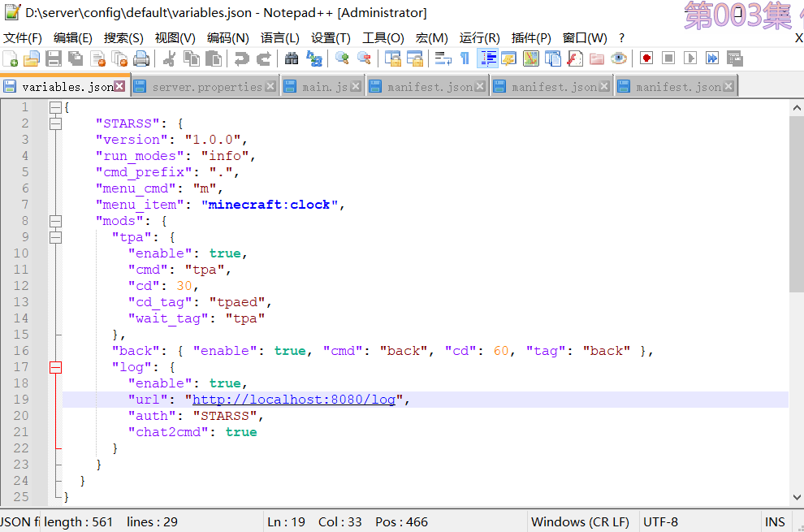Image resolution: width=804 pixels, height=532 pixels.
Task: Toggle show all characters pilcrow icon
Action: 465,59
